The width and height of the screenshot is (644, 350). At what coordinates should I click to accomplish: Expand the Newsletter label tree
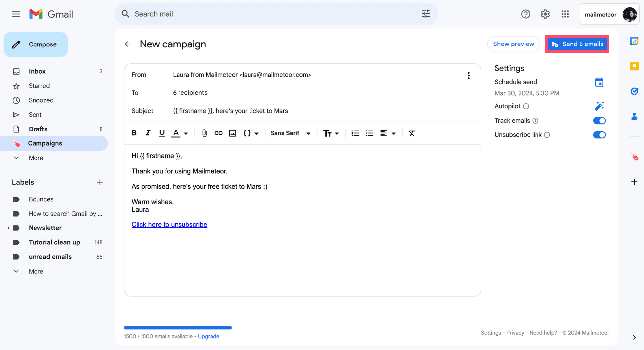pyautogui.click(x=8, y=228)
